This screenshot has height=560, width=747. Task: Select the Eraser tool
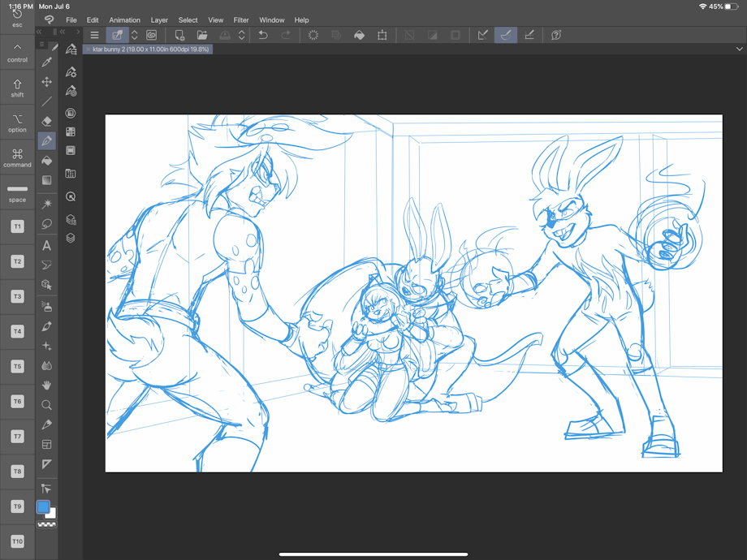[x=47, y=121]
